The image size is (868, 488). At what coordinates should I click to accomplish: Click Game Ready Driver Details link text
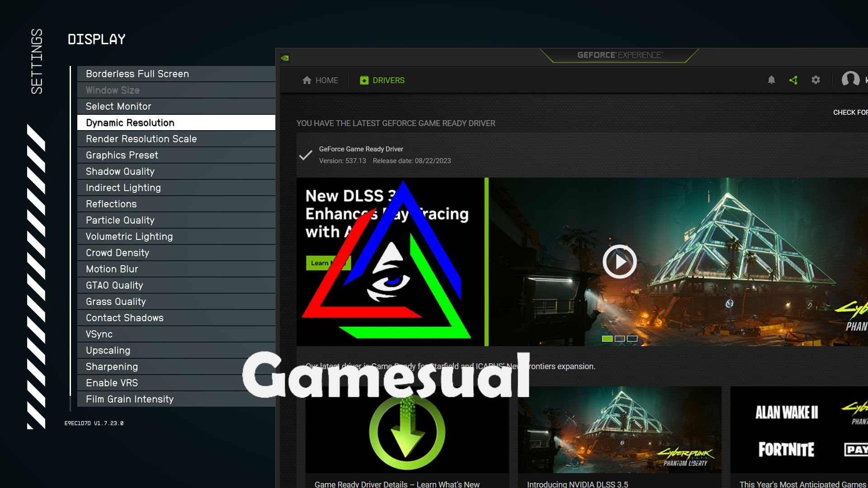pos(397,484)
